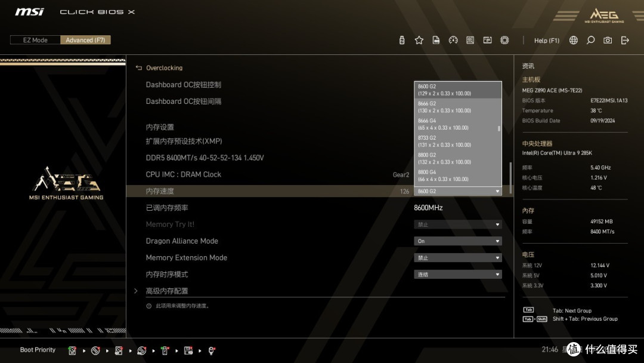Click the CPU chip icon in top toolbar

click(505, 40)
